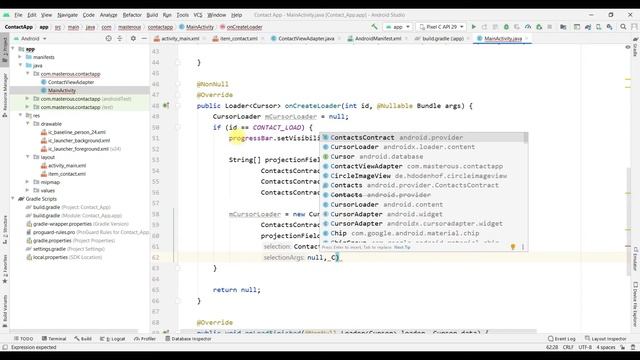Click the folder icon after the Stop button
The height and width of the screenshot is (360, 640).
coord(563,27)
